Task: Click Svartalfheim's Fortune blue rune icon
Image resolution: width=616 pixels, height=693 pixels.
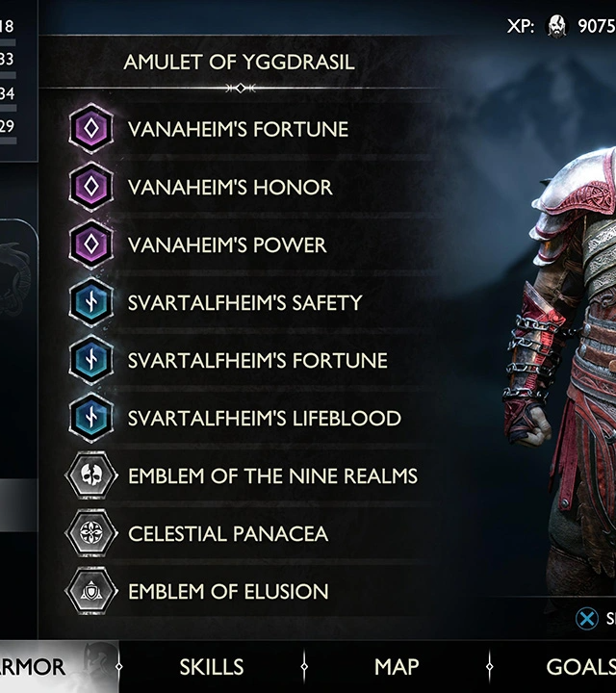Action: pos(91,360)
